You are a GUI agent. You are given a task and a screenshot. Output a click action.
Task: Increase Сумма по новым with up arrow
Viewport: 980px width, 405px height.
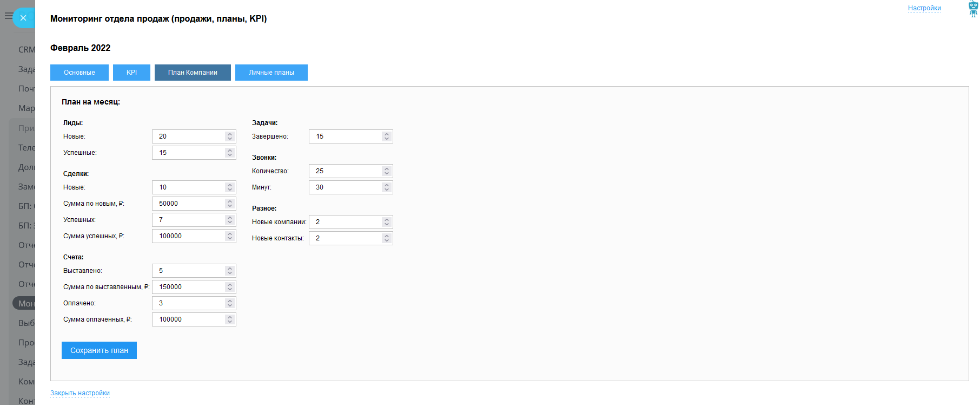point(230,201)
